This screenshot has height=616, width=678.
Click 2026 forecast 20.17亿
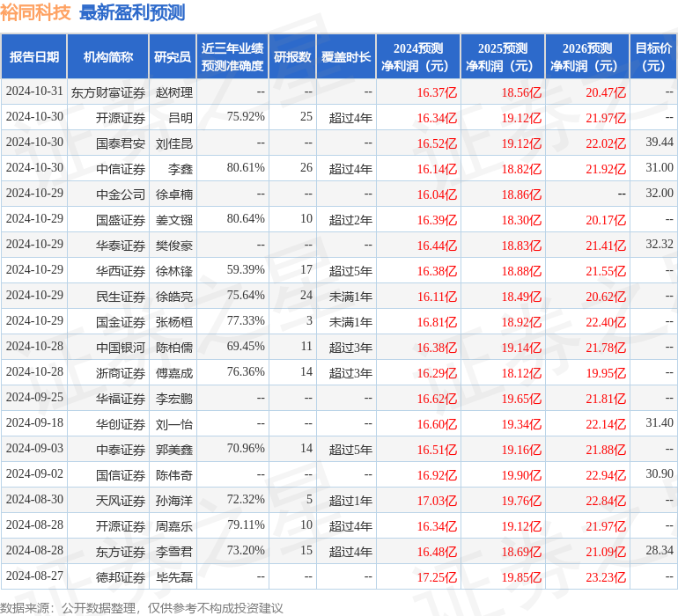point(606,220)
